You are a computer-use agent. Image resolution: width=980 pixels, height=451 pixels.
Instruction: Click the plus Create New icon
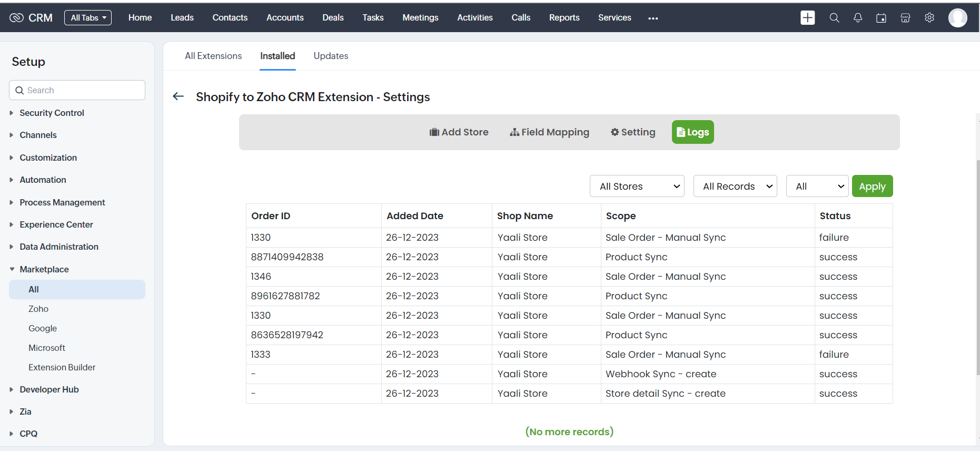pyautogui.click(x=807, y=18)
